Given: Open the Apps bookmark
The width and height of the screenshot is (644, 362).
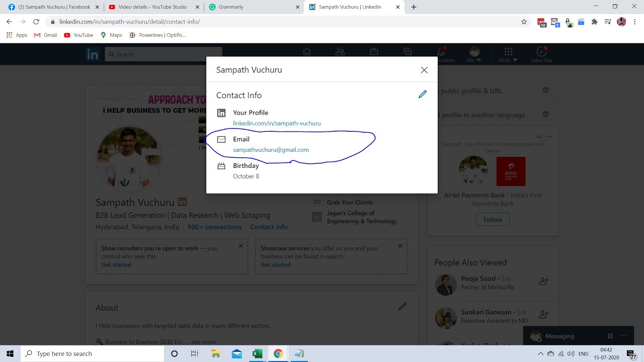Looking at the screenshot, I should pos(17,35).
